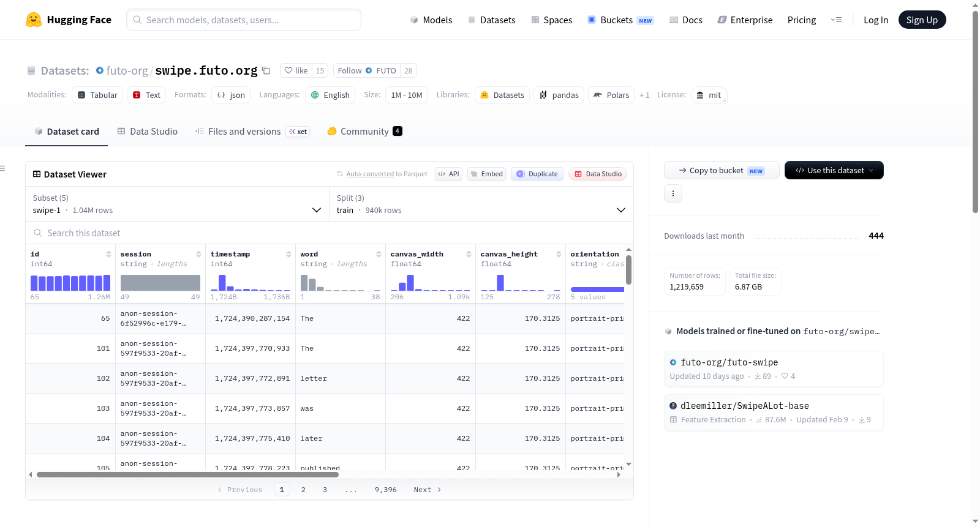980x527 pixels.
Task: Click the English language tag
Action: [x=330, y=95]
